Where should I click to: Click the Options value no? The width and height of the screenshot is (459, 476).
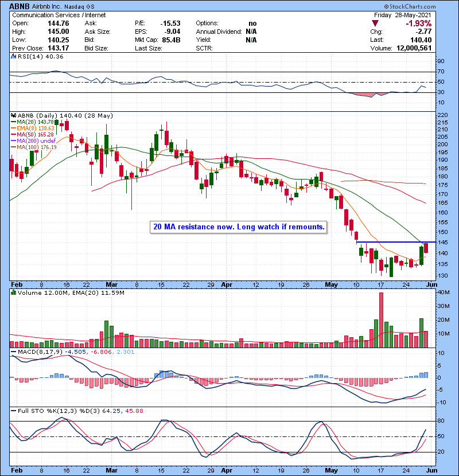click(x=252, y=24)
